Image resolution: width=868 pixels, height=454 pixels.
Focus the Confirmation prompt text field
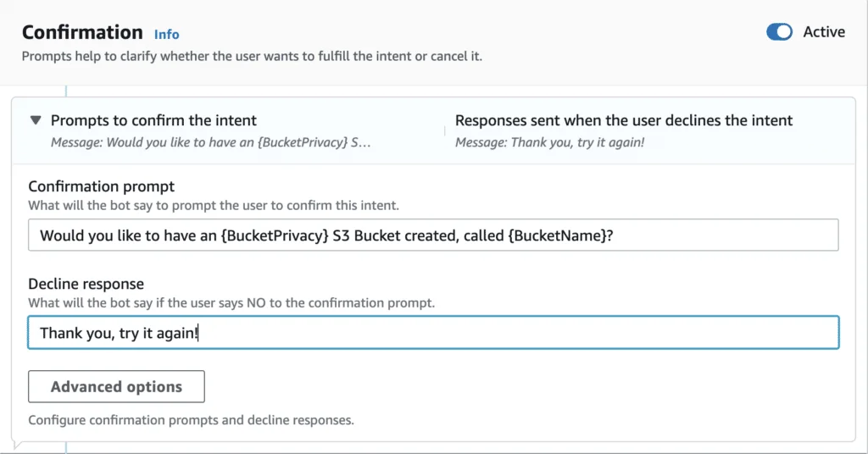click(433, 235)
